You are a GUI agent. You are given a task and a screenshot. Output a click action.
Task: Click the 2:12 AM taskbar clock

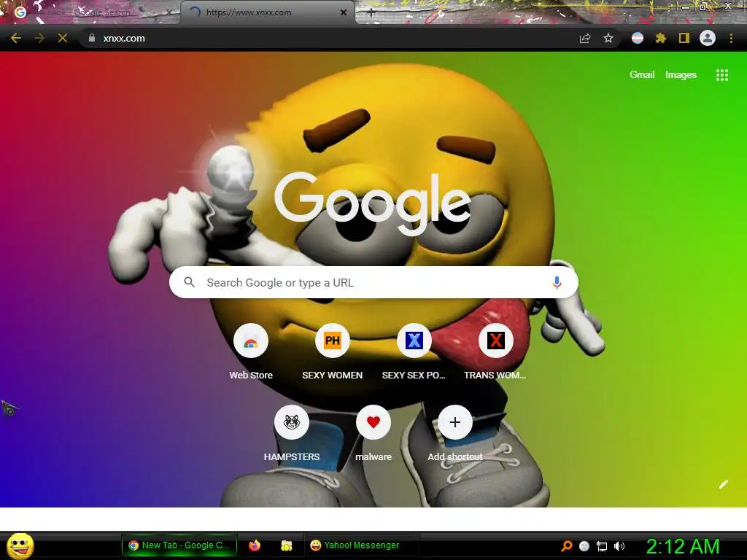(682, 546)
